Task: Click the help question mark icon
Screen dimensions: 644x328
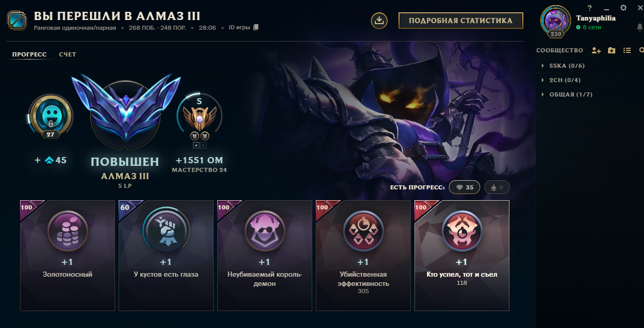Action: coord(590,8)
